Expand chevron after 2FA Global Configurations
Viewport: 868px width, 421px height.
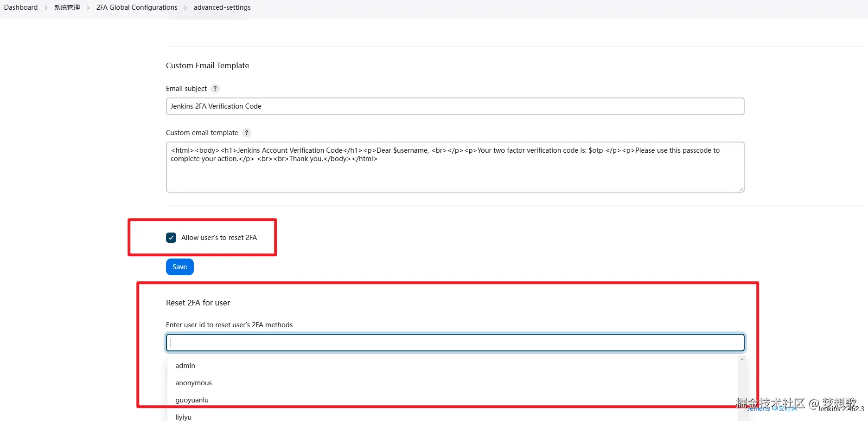click(x=185, y=8)
